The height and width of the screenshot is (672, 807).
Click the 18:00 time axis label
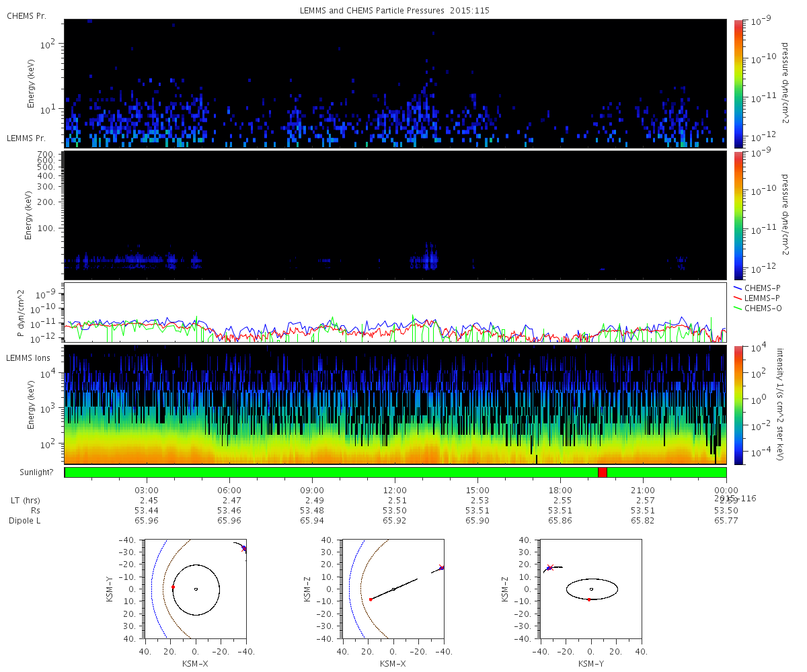coord(560,490)
